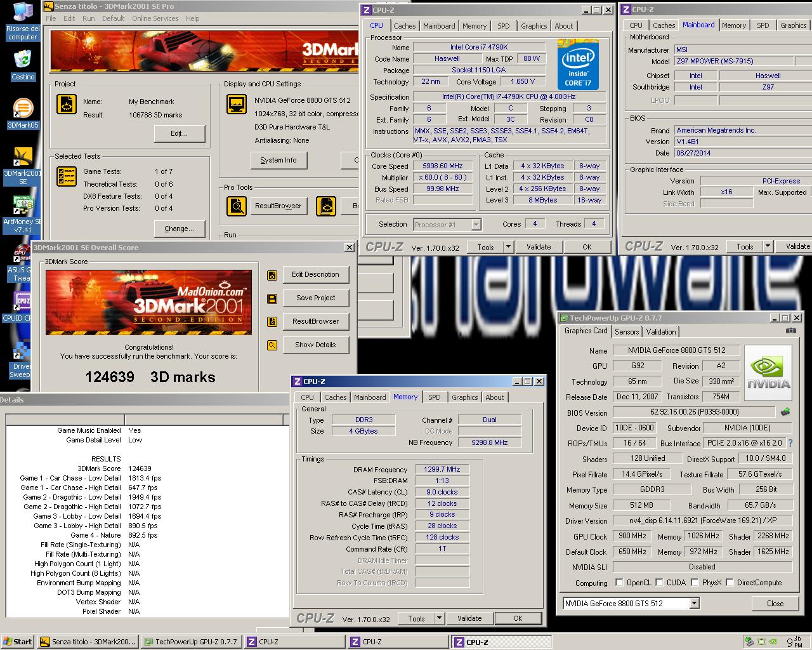The height and width of the screenshot is (650, 812).
Task: Click the batch run icon next to ResultBrowser
Action: (x=326, y=206)
